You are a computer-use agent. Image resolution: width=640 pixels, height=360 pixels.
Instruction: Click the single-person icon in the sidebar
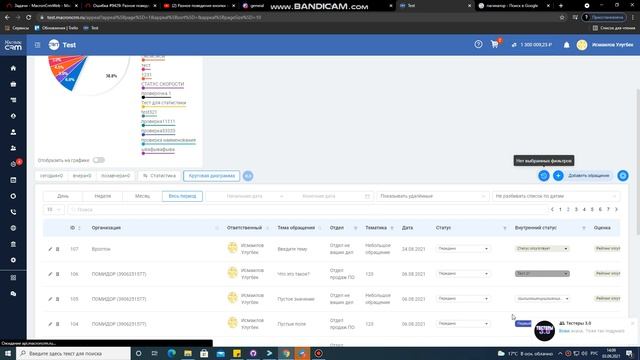[x=13, y=132]
